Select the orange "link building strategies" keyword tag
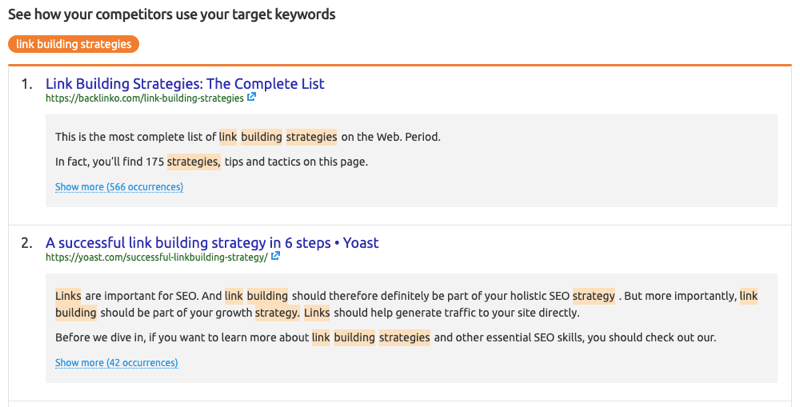The image size is (800, 407). point(74,44)
